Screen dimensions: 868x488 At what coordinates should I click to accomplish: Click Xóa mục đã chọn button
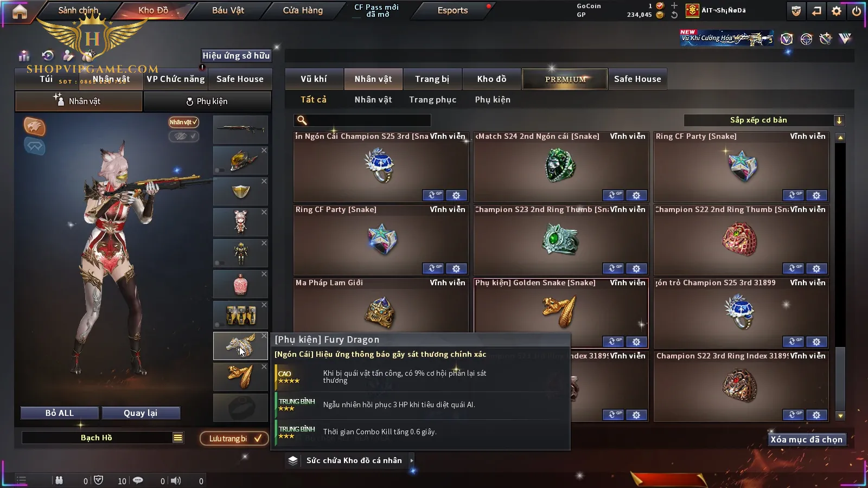pos(807,440)
